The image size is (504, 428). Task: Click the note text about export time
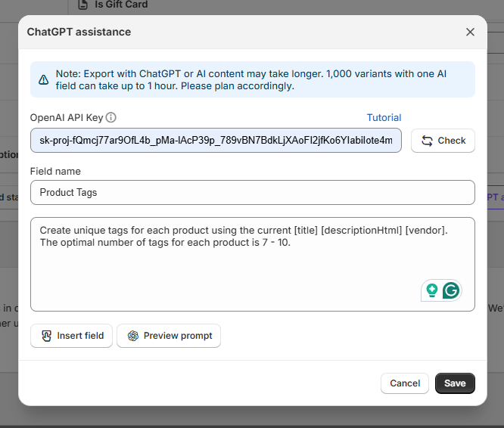point(250,79)
